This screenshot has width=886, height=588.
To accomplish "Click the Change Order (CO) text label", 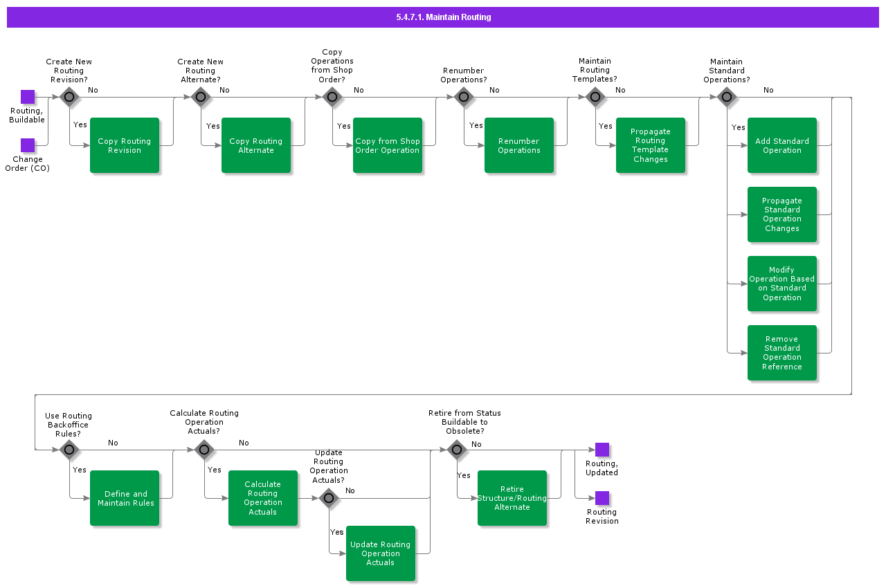I will 28,164.
